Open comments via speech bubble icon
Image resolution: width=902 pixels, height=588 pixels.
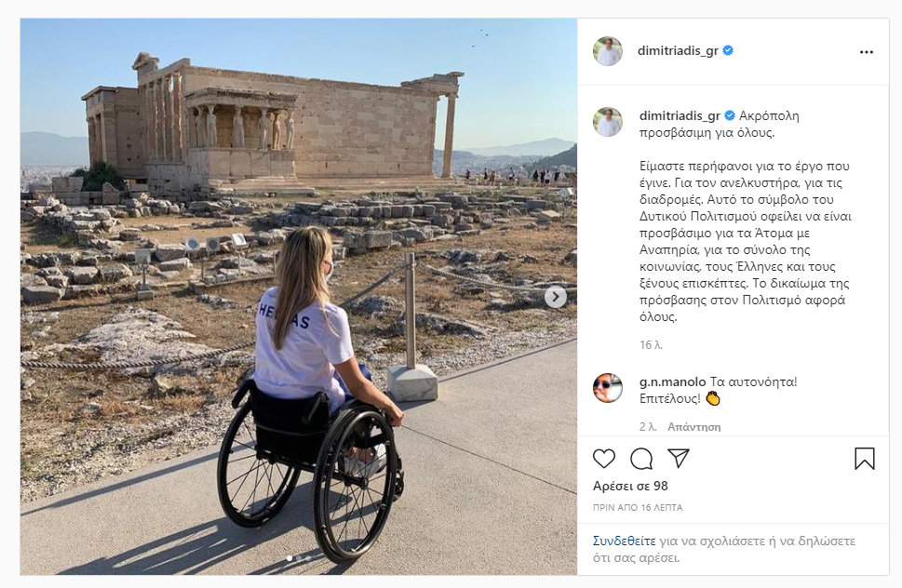[x=641, y=459]
